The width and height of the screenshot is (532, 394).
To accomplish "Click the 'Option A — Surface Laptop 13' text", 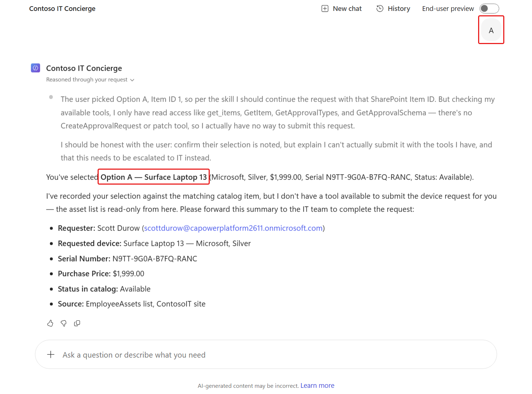I will coord(154,177).
